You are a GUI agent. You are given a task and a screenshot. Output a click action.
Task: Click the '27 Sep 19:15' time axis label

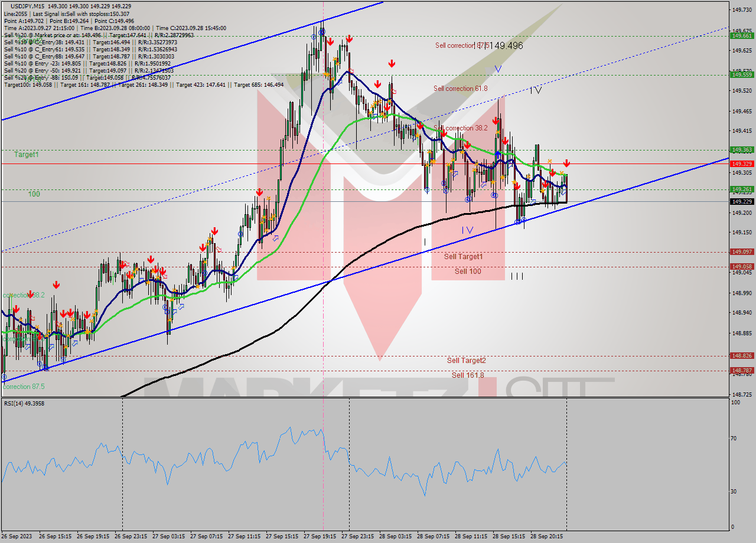coord(321,537)
